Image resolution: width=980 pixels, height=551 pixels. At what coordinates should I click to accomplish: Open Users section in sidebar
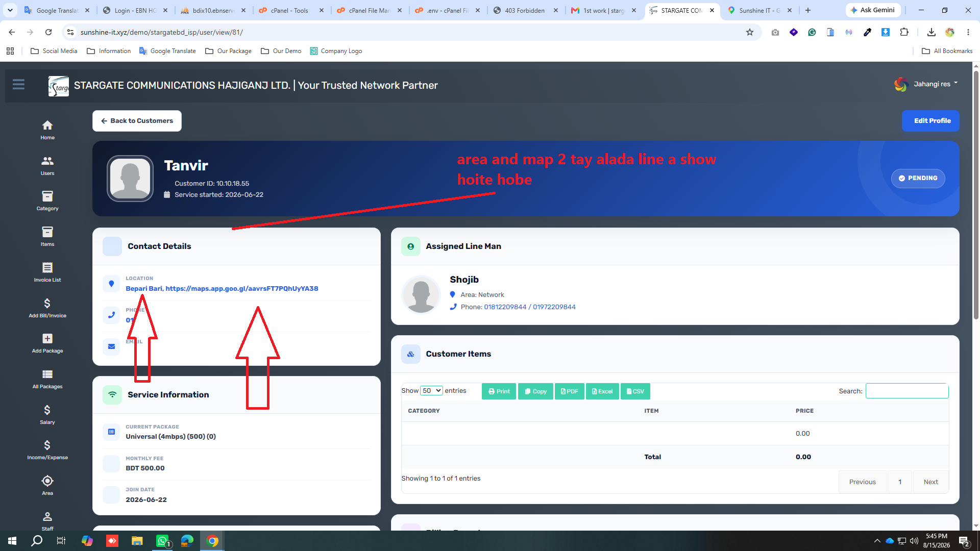pos(47,165)
